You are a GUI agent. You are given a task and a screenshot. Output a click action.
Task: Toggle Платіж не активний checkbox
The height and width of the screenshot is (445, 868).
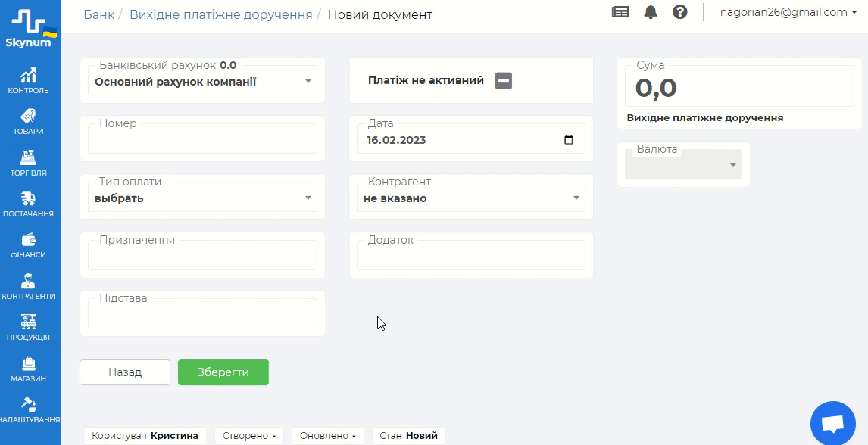503,81
